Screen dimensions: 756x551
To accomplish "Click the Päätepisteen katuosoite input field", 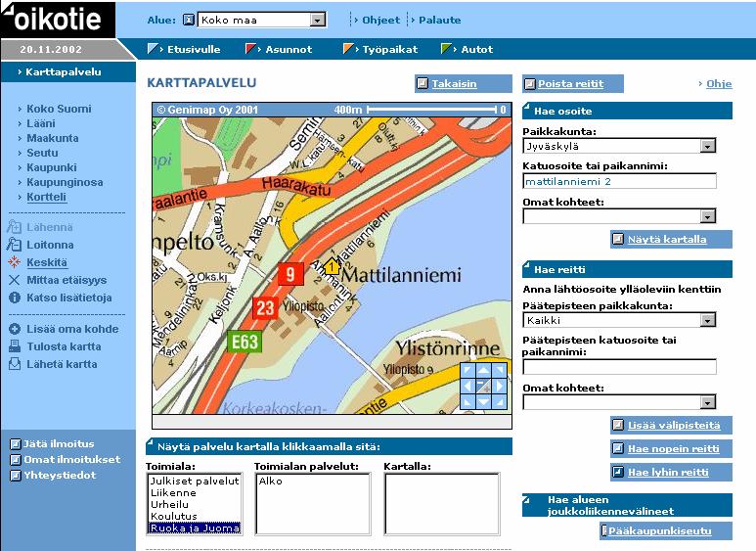I will point(619,367).
